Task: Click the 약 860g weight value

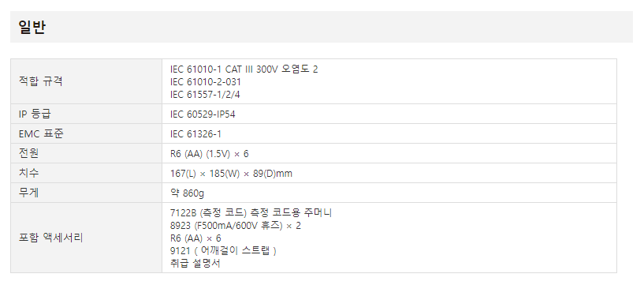Action: 187,193
